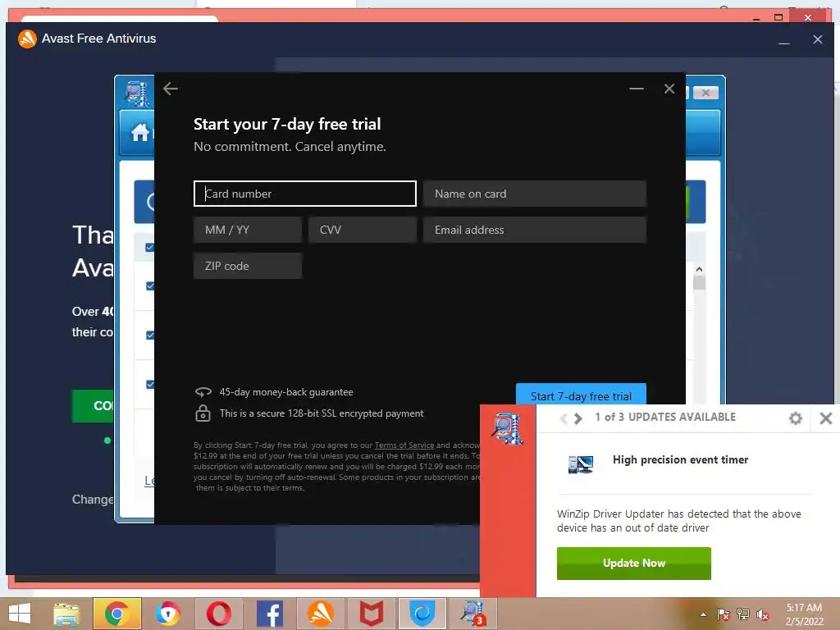Open the Opera browser from the taskbar
This screenshot has width=840, height=630.
pos(219,614)
